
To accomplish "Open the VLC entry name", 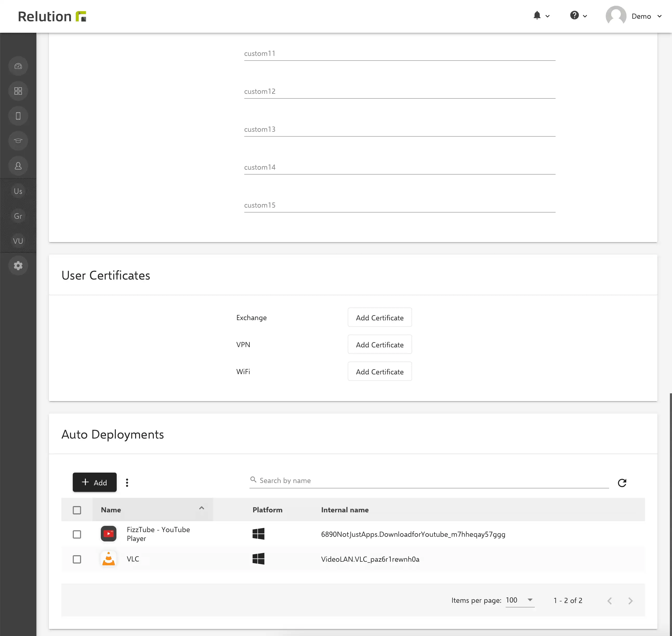I will (x=133, y=559).
